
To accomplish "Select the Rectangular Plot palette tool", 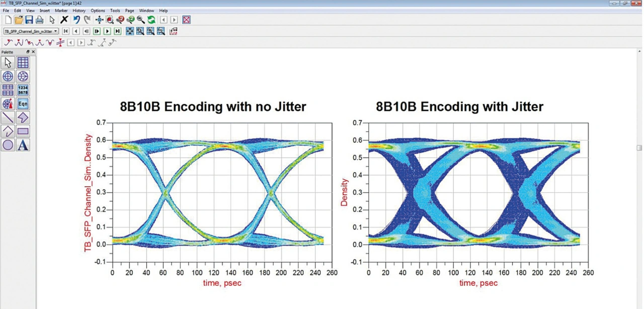I will coord(23,62).
